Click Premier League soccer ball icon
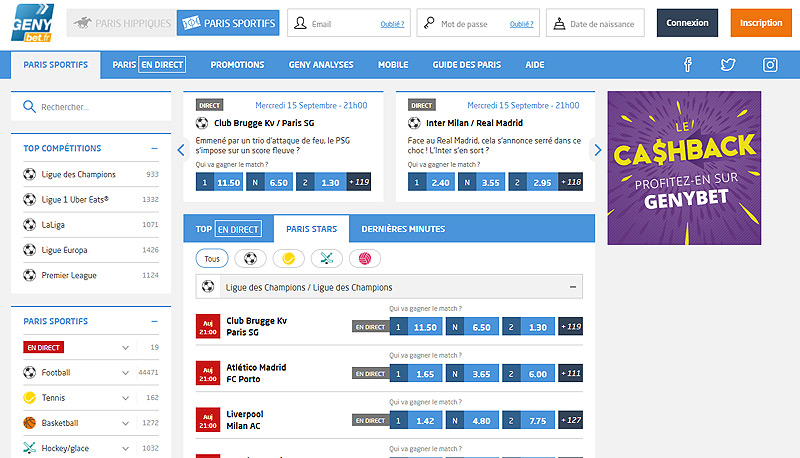This screenshot has height=458, width=800. pos(30,275)
